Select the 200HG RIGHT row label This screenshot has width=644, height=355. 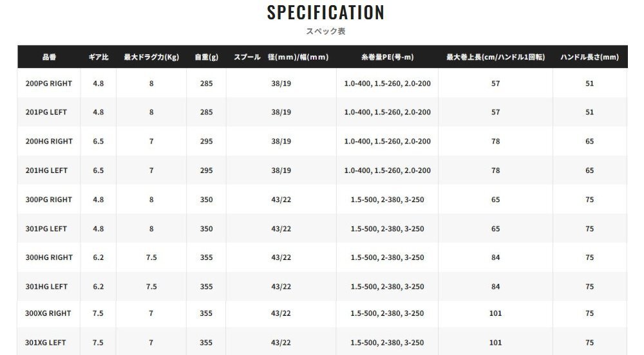(x=49, y=141)
